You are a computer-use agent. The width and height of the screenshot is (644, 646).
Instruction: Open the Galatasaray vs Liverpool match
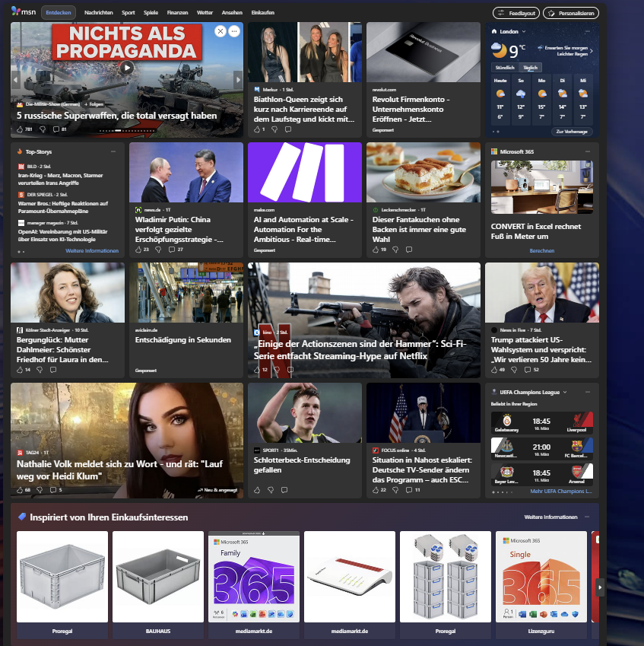click(x=542, y=423)
